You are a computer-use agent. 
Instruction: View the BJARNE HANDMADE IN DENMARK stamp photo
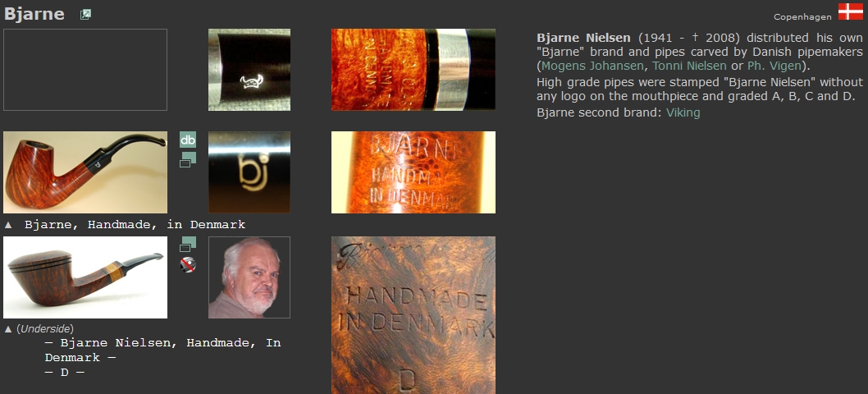coord(413,172)
